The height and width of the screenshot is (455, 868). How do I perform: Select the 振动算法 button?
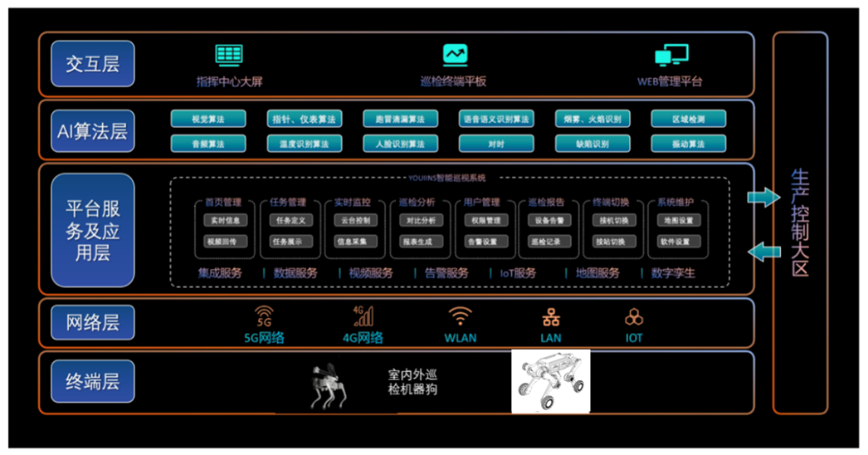(x=688, y=144)
